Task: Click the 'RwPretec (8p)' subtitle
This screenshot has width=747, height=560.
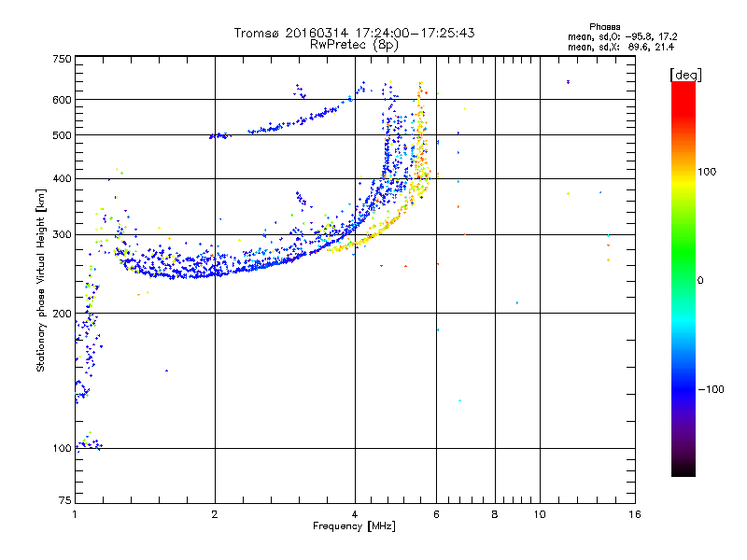Action: [x=354, y=45]
